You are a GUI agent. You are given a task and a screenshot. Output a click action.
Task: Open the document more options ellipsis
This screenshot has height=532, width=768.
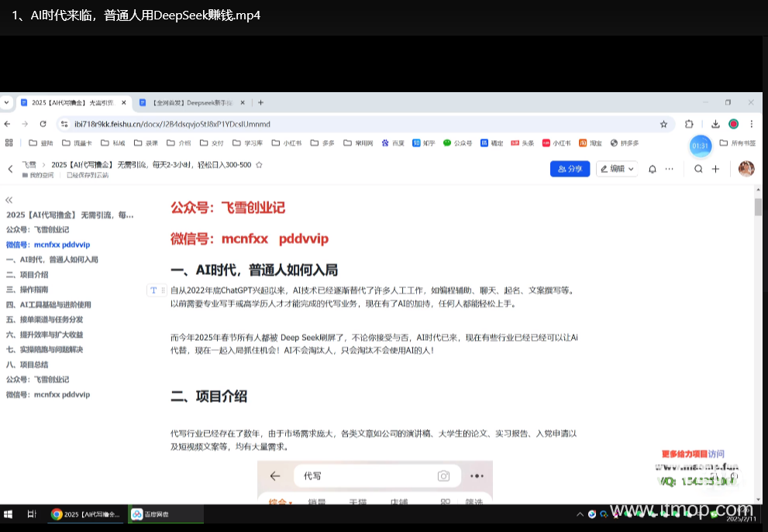pos(669,169)
